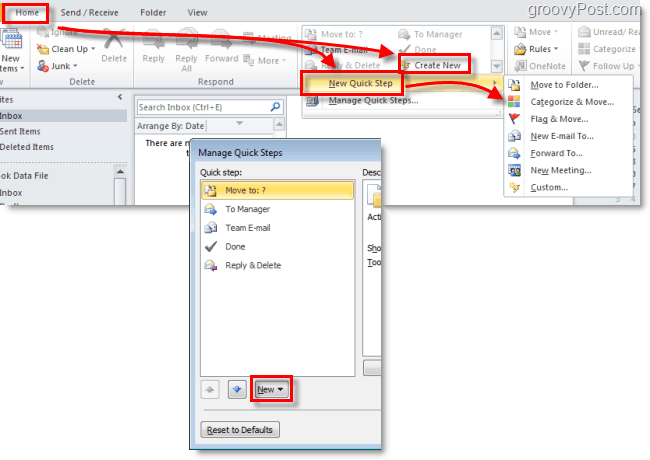The height and width of the screenshot is (460, 650).
Task: Select Categorize & Move option
Action: 572,102
